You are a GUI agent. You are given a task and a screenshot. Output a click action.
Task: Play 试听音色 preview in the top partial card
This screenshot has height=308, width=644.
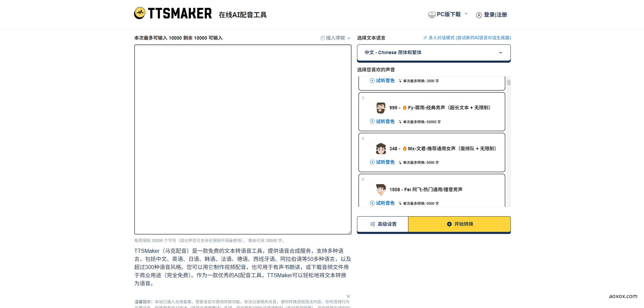pos(382,81)
